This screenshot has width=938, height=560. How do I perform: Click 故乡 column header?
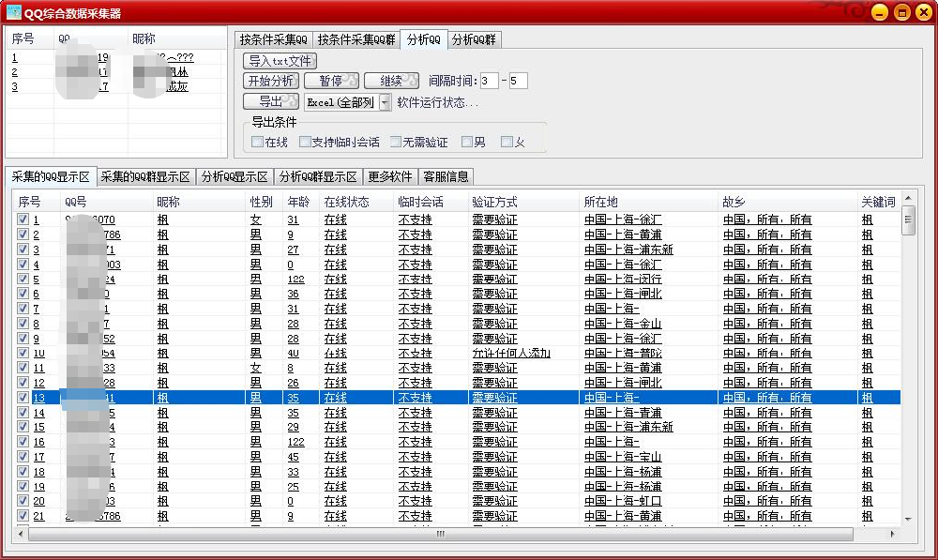pos(787,203)
